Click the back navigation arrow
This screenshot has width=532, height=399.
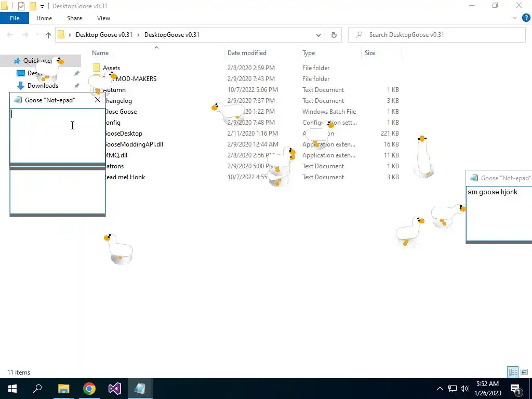(10, 35)
